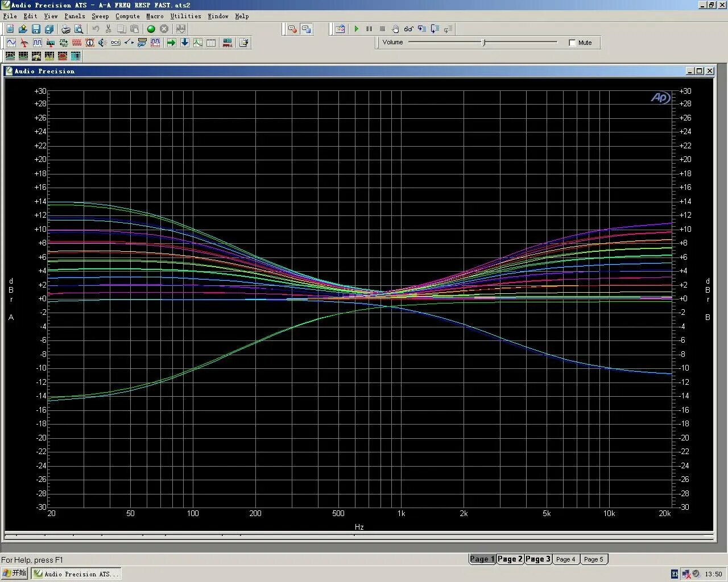This screenshot has height=582, width=728.
Task: Switch to Page 5 tab
Action: click(x=593, y=559)
